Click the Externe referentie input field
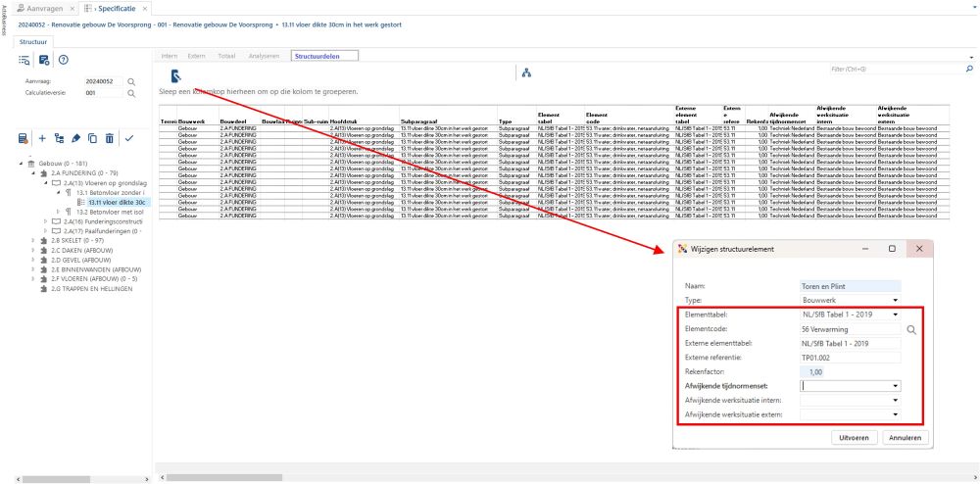Screen dimensions: 980x484 pyautogui.click(x=849, y=358)
